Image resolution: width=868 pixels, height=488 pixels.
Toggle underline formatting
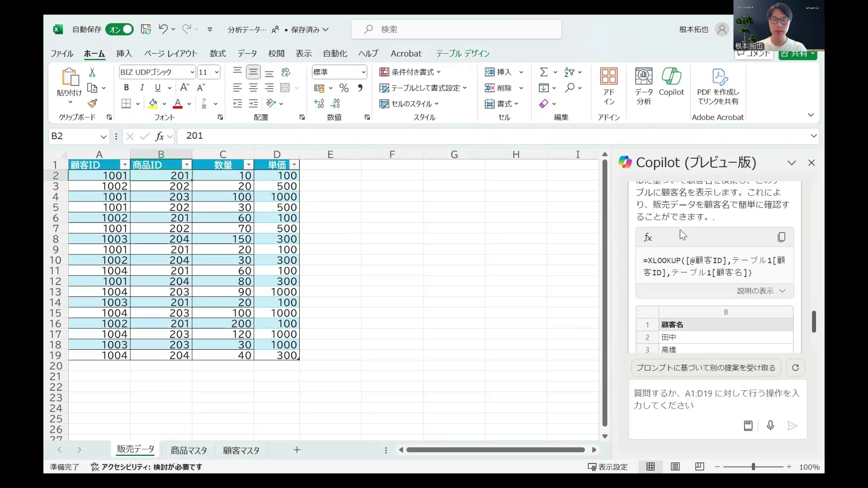158,88
